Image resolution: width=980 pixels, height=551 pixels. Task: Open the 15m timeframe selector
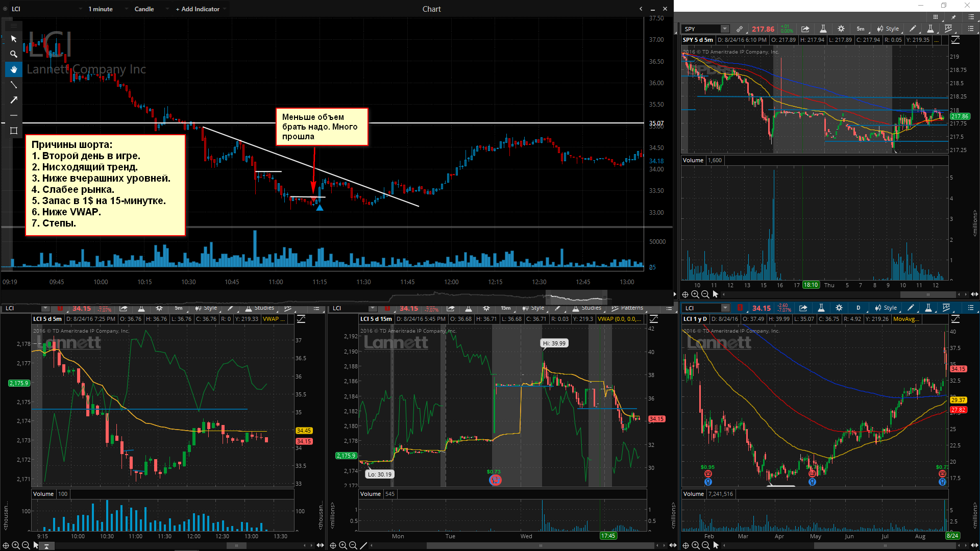coord(506,308)
